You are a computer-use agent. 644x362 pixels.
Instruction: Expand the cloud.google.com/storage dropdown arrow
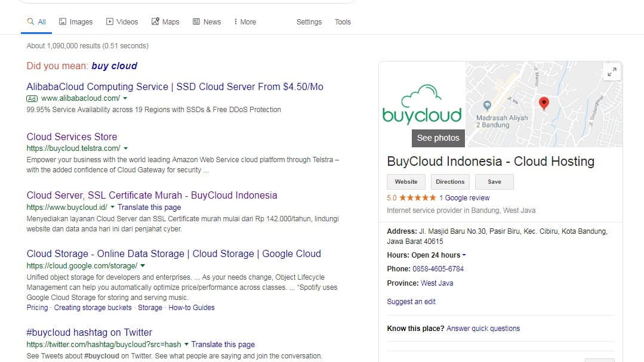pyautogui.click(x=143, y=265)
